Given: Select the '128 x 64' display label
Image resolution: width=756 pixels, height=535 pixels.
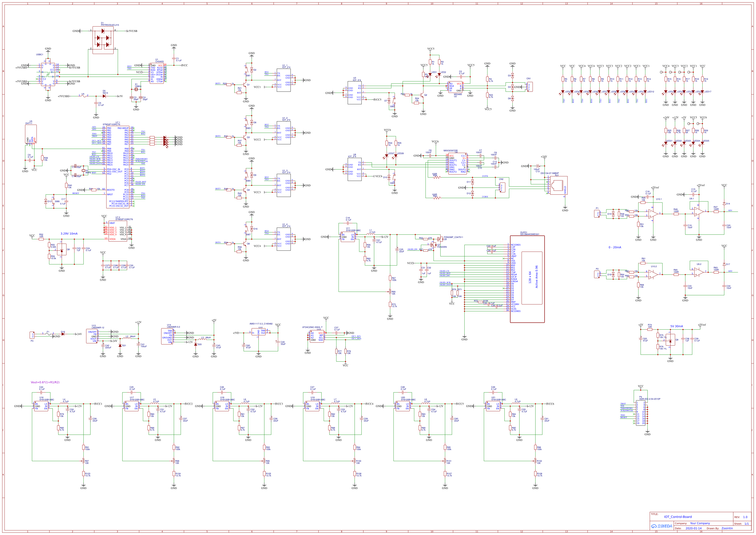Looking at the screenshot, I should coord(530,277).
